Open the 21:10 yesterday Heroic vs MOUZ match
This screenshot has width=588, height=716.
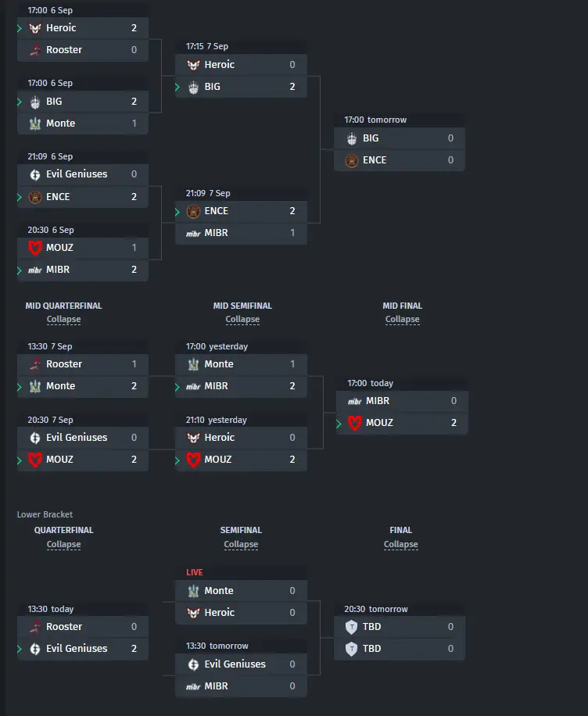point(241,442)
